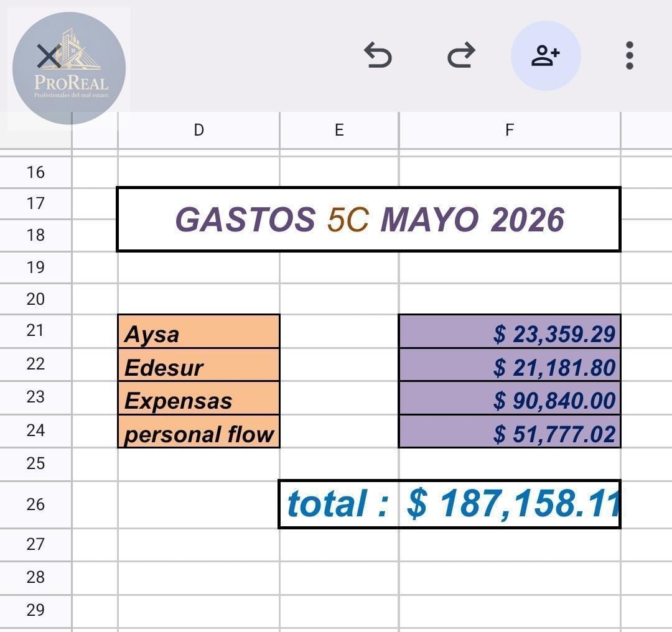672x632 pixels.
Task: Tap the redo arrow icon
Action: tap(462, 55)
